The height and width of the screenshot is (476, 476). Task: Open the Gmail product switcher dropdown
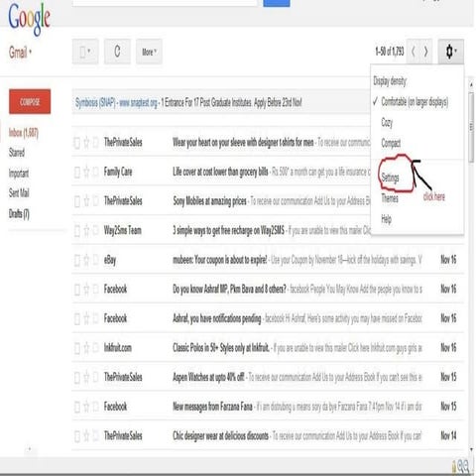click(x=20, y=53)
